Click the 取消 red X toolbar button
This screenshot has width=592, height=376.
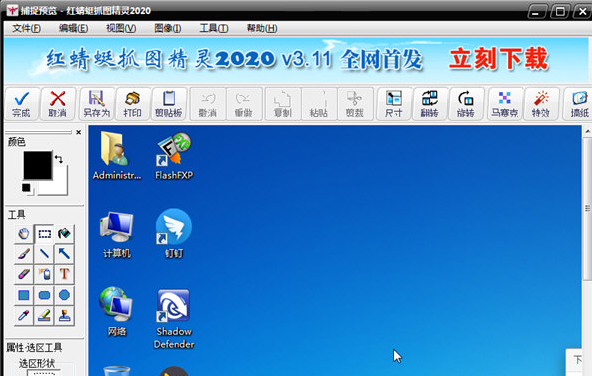click(57, 104)
